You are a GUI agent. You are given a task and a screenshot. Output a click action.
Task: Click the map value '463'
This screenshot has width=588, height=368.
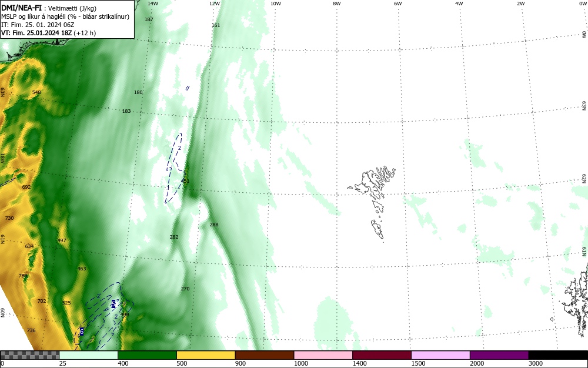point(82,268)
